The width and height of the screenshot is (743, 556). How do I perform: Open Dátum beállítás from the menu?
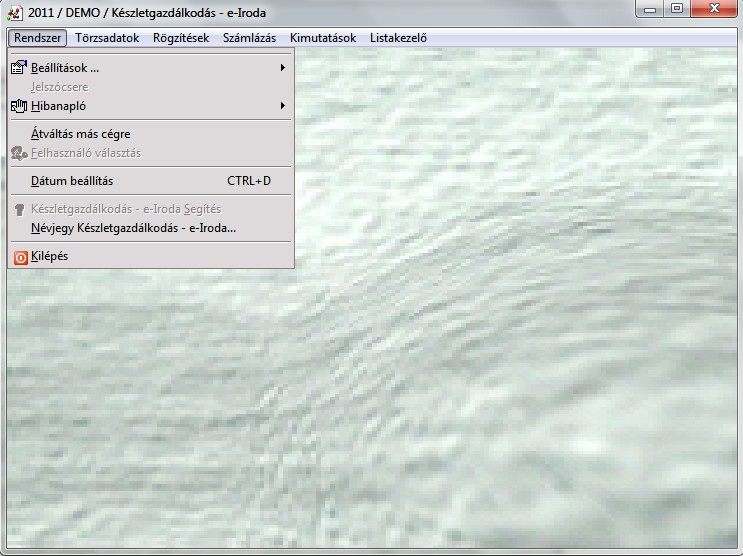72,181
